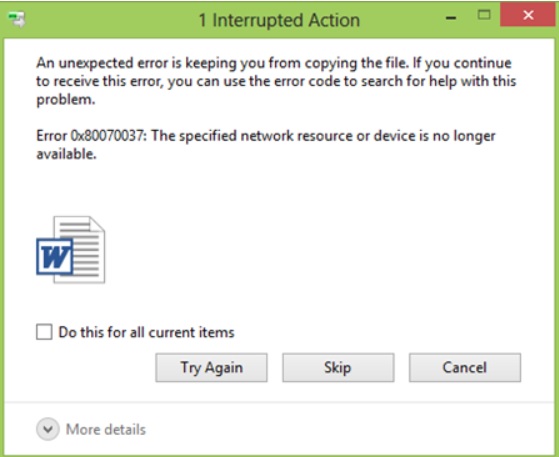Retry the copy with Try Again

(211, 368)
